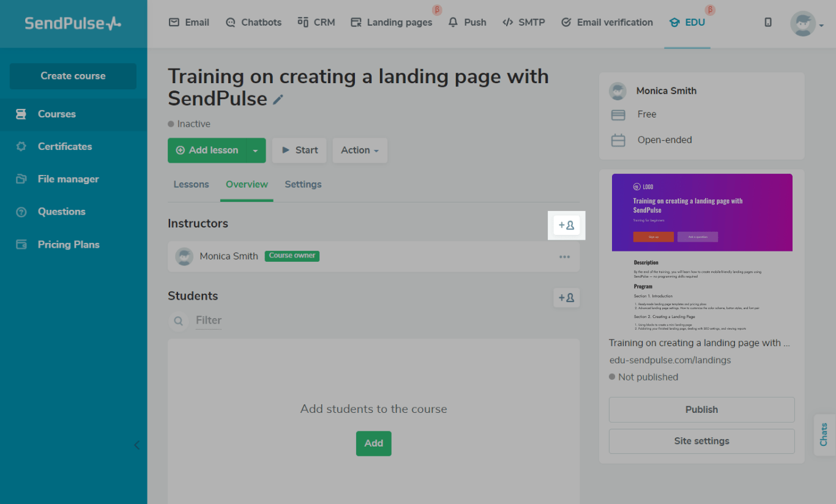This screenshot has width=836, height=504.
Task: Switch to the Settings tab
Action: [x=303, y=185]
